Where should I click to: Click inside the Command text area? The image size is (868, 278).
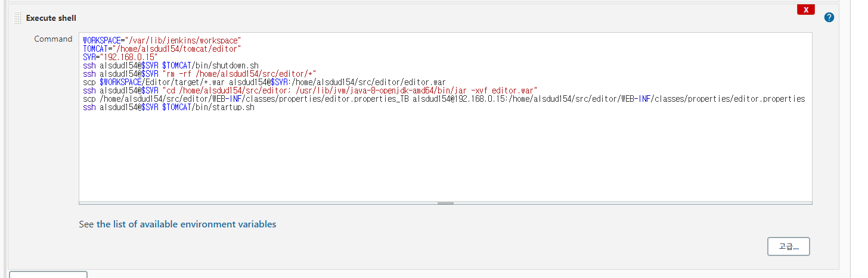click(445, 117)
